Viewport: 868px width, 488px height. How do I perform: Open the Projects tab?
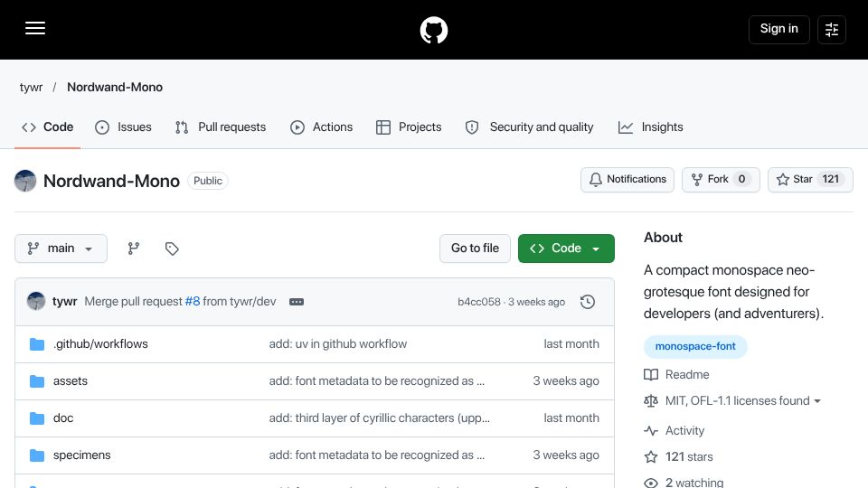click(x=409, y=127)
